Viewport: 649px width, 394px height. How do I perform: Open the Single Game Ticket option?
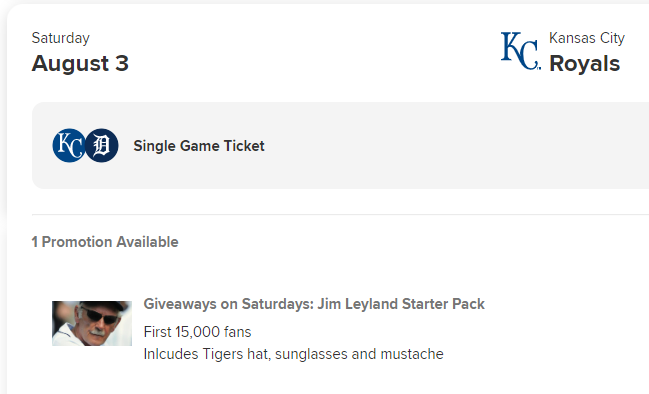pos(199,146)
